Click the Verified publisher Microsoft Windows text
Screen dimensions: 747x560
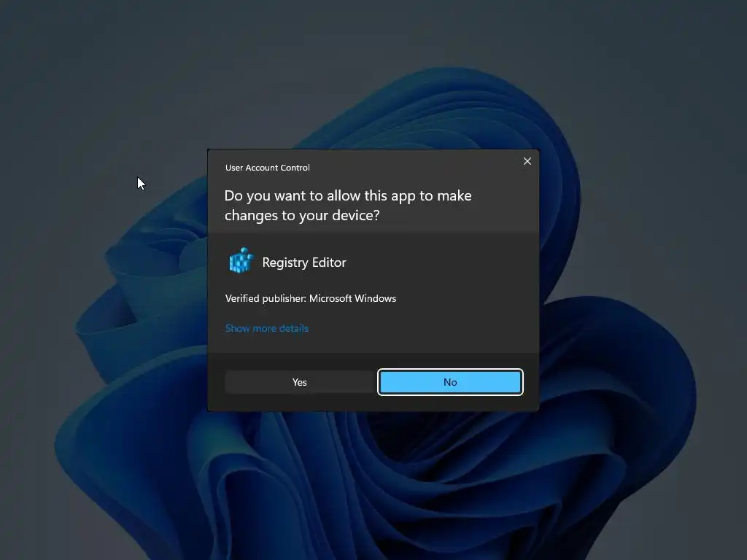[x=311, y=298]
